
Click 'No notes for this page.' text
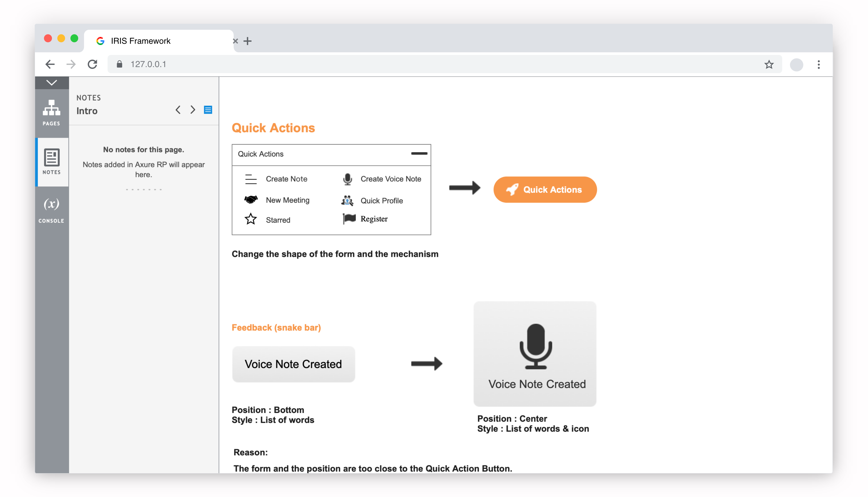tap(144, 149)
